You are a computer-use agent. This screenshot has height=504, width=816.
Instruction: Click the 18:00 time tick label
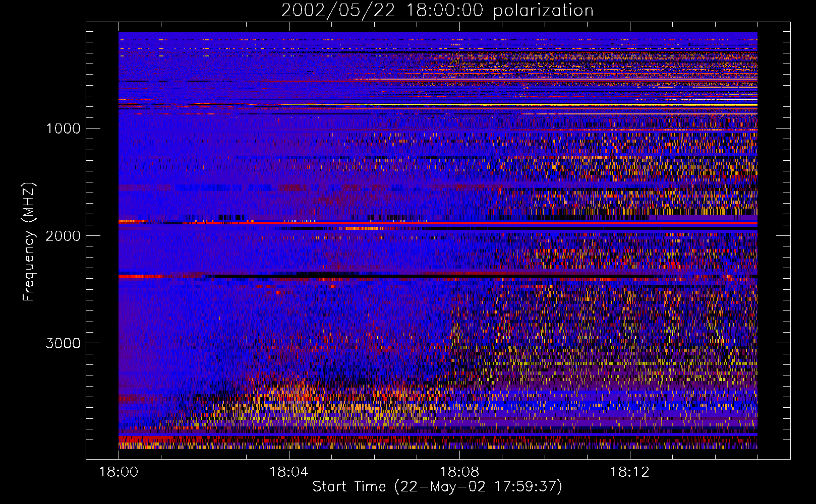(x=119, y=472)
